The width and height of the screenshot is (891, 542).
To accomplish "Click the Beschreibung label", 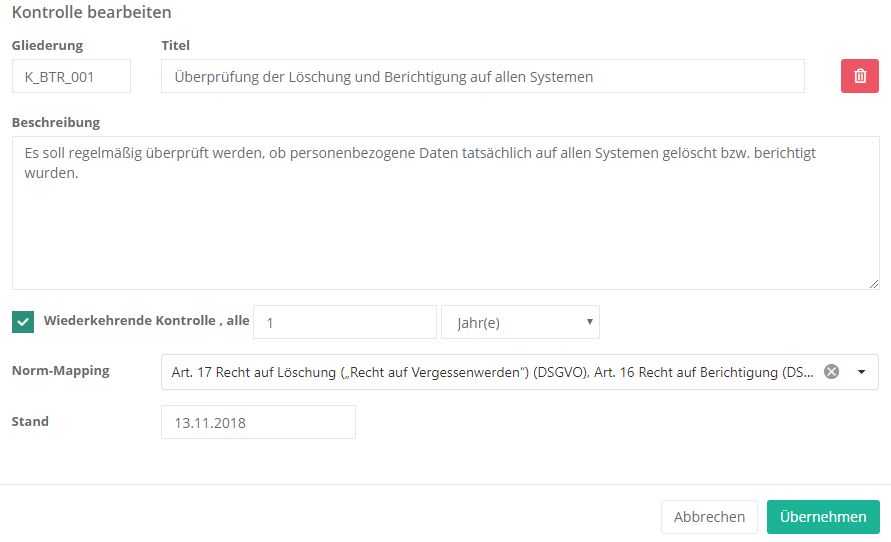I will [x=56, y=122].
